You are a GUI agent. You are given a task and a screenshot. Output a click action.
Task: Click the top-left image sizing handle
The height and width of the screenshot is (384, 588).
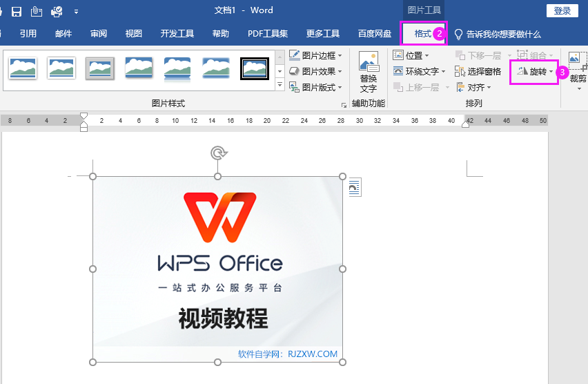point(93,176)
